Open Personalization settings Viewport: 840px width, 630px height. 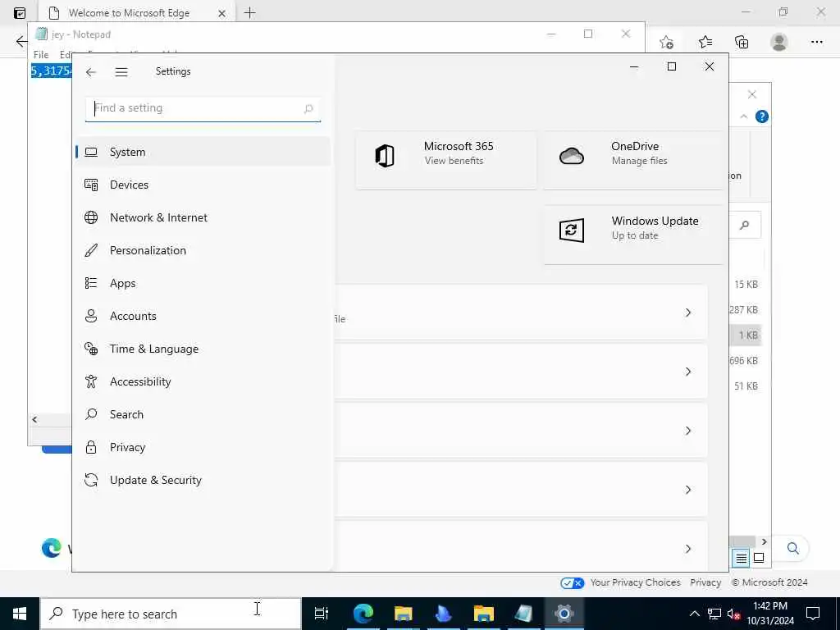pyautogui.click(x=203, y=250)
